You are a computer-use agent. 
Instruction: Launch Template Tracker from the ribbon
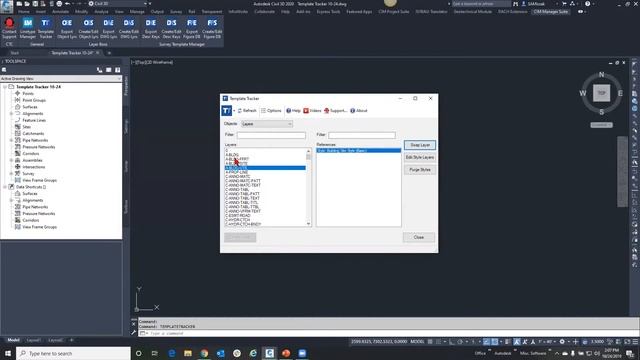click(46, 28)
